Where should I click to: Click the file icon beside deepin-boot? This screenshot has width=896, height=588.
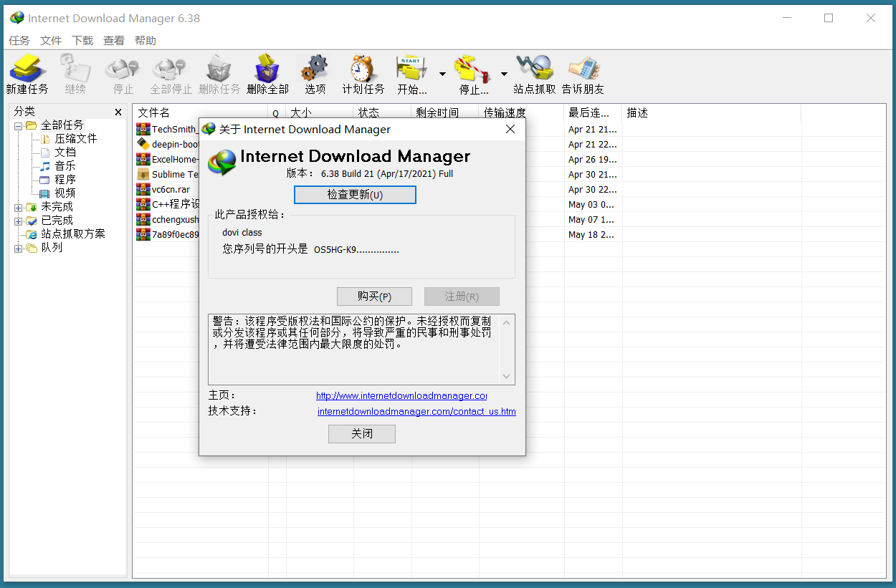(143, 144)
